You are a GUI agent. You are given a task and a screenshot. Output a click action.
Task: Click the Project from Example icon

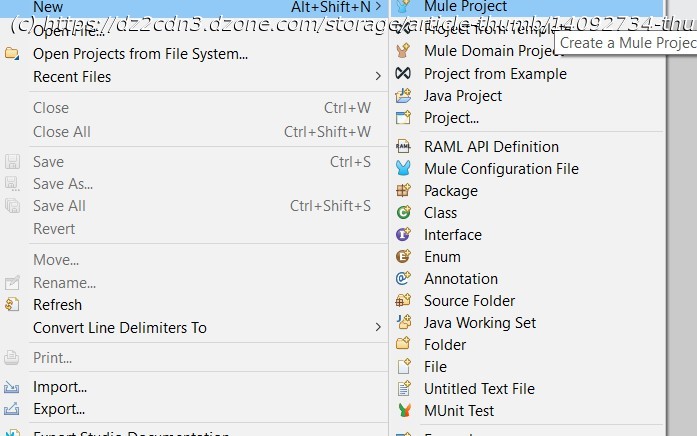point(403,73)
